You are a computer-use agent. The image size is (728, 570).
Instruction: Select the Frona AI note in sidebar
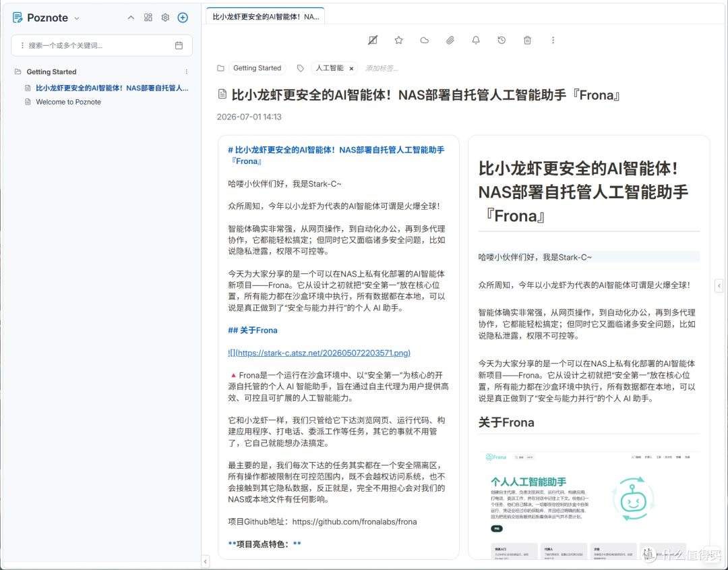click(x=112, y=88)
